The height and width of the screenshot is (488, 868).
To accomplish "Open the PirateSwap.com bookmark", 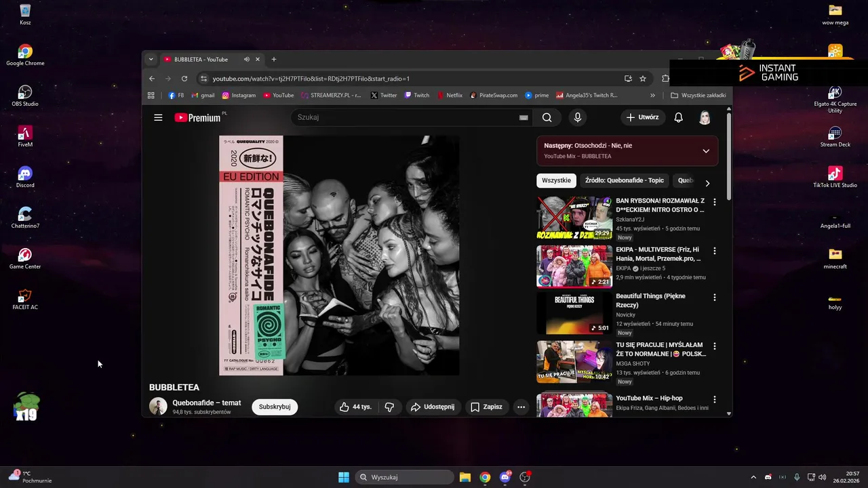I will coord(494,96).
